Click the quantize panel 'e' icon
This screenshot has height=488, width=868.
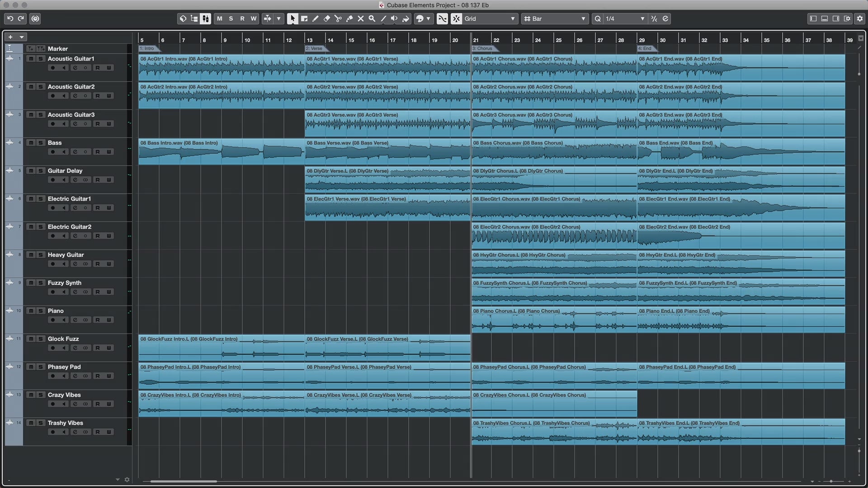pos(665,19)
